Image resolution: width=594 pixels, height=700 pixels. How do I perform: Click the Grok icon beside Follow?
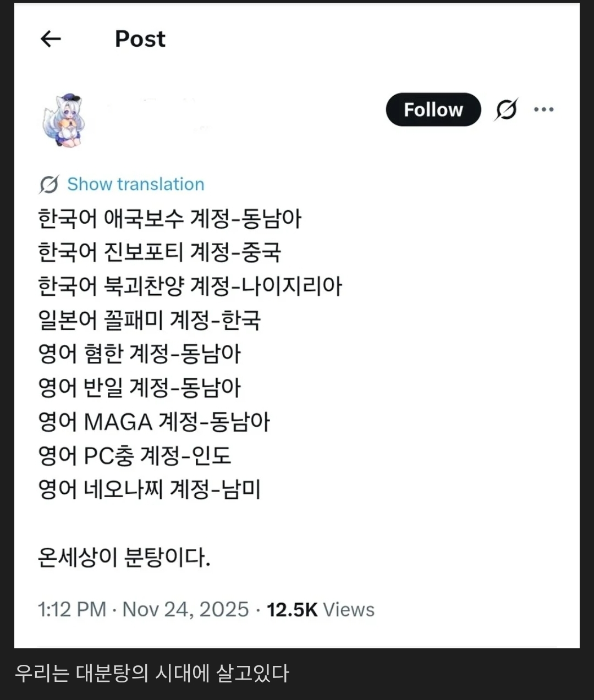tap(505, 109)
